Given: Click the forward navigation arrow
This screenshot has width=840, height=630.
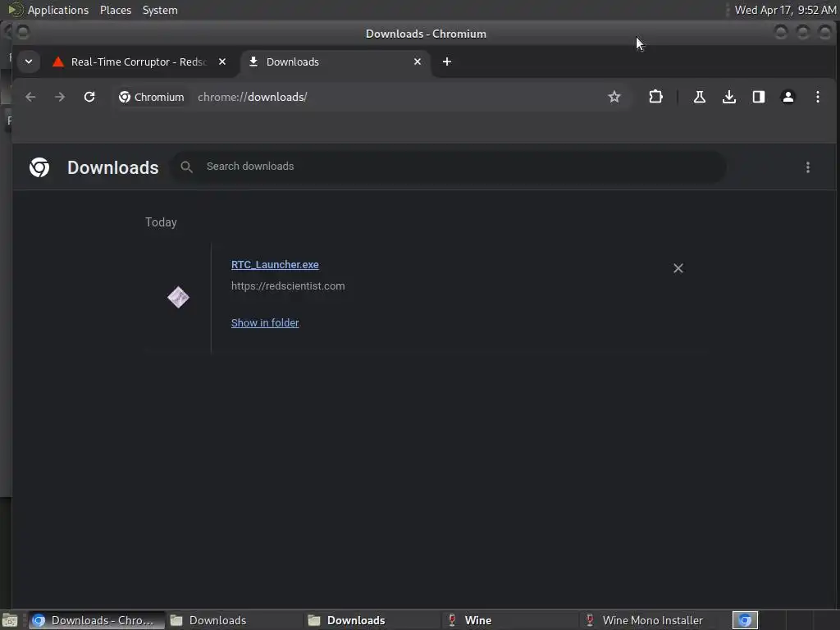Looking at the screenshot, I should [60, 97].
